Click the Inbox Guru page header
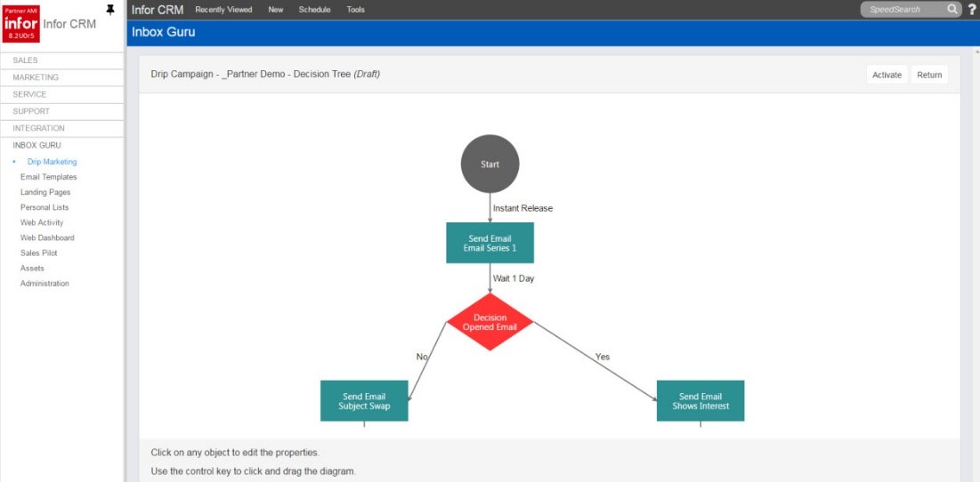980x482 pixels. click(164, 32)
